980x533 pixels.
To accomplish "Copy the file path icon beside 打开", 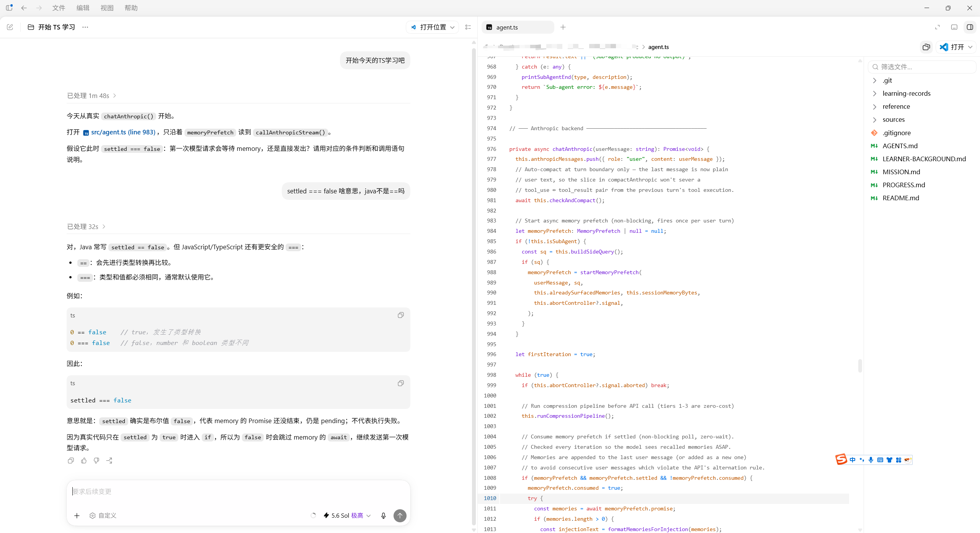I will pos(926,47).
